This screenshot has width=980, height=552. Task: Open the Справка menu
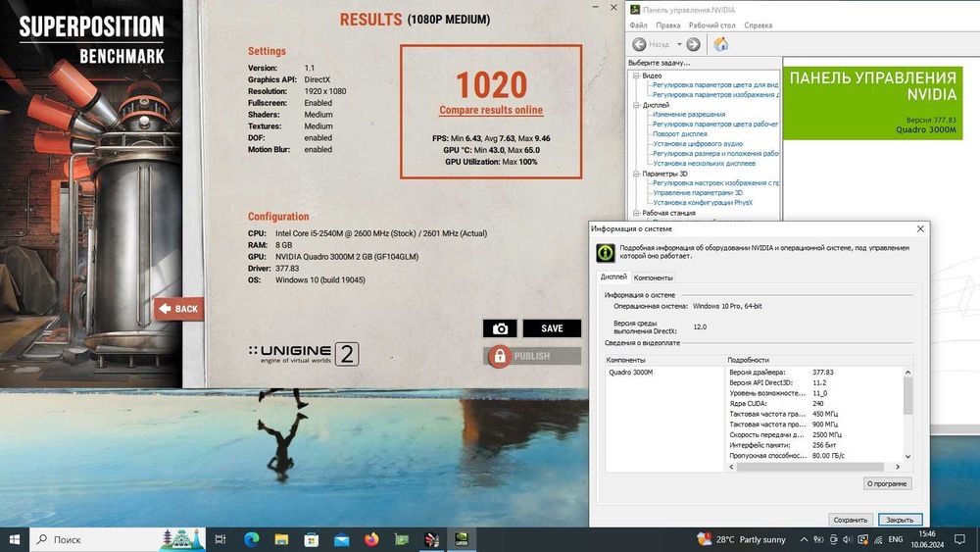point(758,25)
